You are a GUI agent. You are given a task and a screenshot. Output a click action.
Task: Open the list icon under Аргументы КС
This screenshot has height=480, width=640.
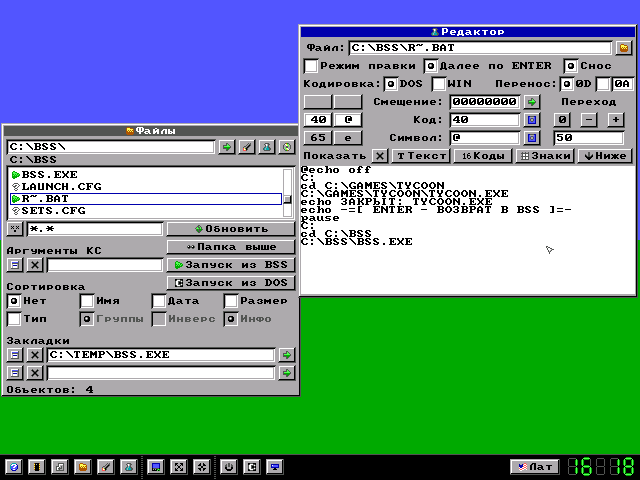click(15, 265)
